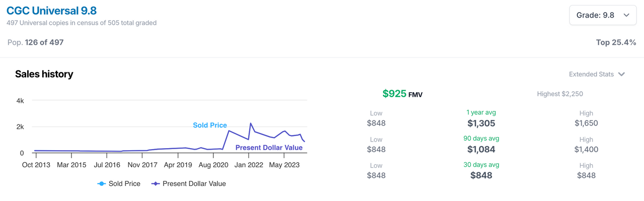The height and width of the screenshot is (201, 644).
Task: Click the Present Dollar Value diamond marker
Action: (x=155, y=184)
